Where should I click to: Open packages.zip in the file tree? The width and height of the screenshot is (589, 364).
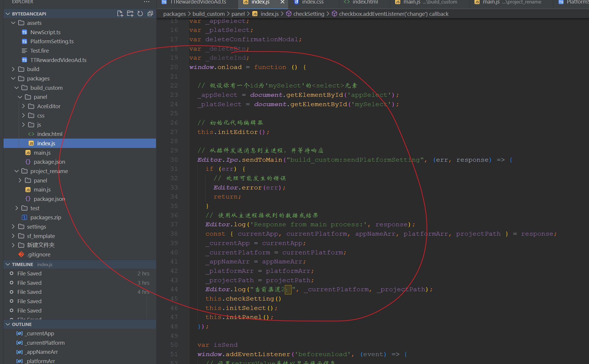click(x=46, y=217)
